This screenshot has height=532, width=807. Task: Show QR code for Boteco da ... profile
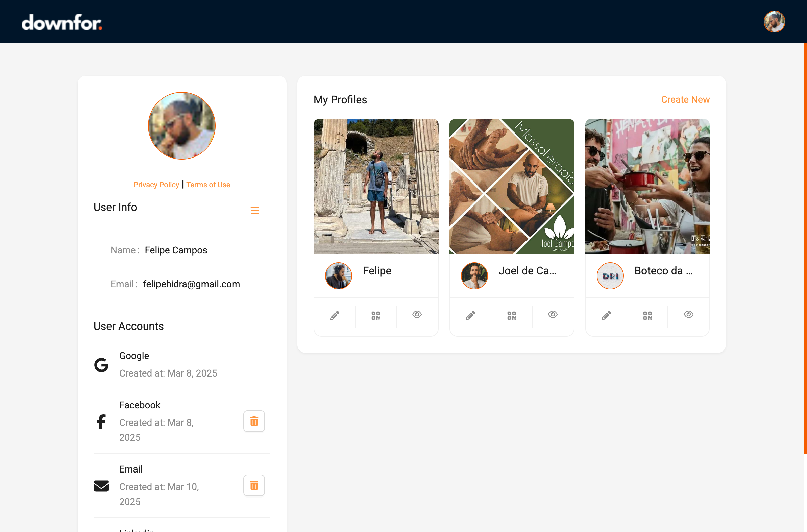pos(647,316)
